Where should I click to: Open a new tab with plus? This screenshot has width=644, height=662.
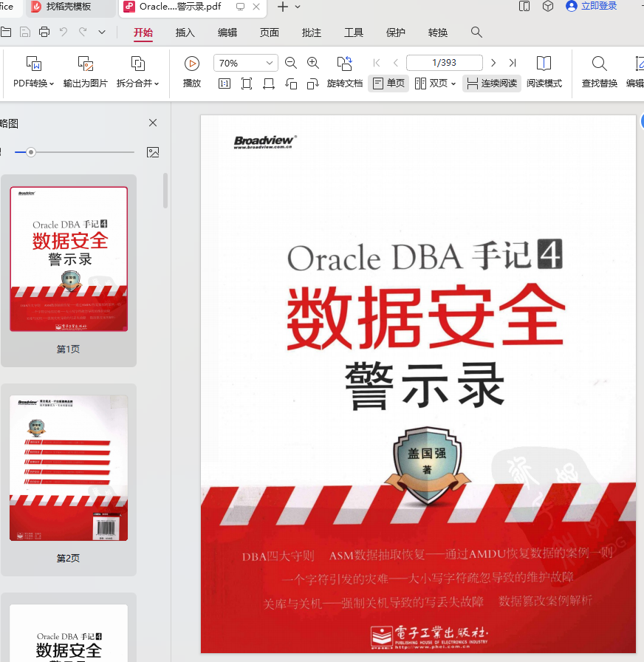pos(283,7)
